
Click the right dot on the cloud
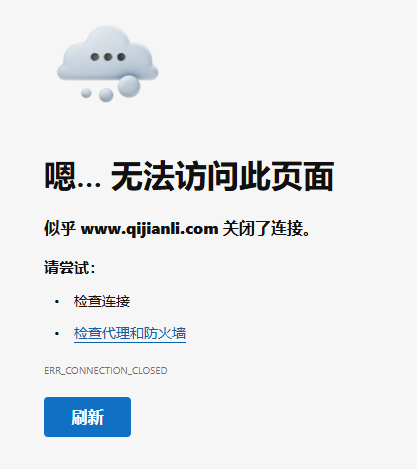pyautogui.click(x=121, y=57)
